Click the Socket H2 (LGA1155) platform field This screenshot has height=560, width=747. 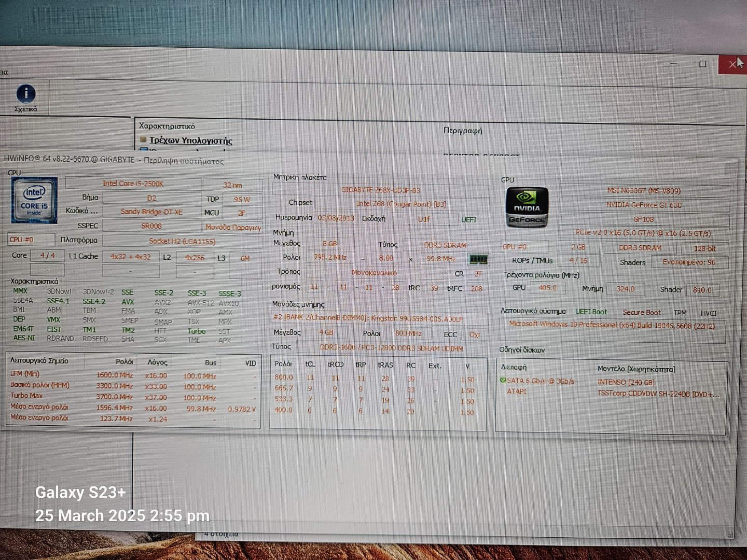pos(182,241)
